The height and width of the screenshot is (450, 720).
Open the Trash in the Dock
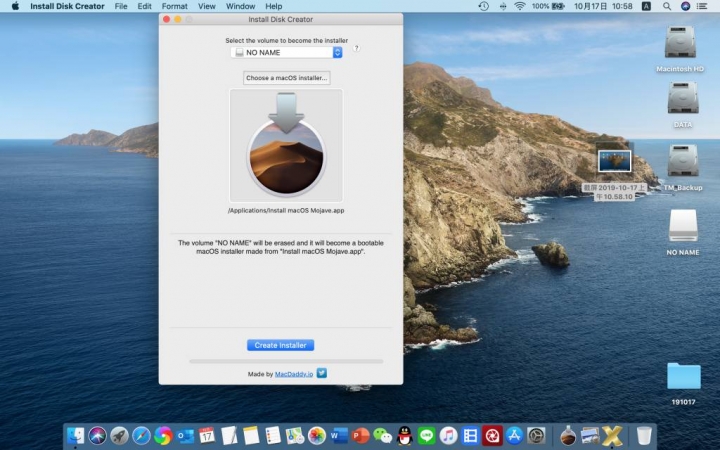644,435
